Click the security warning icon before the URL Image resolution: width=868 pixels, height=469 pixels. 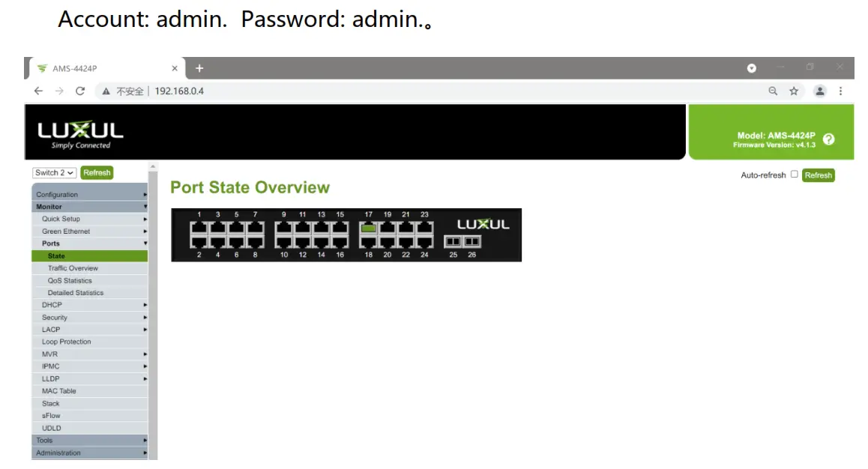(x=106, y=91)
